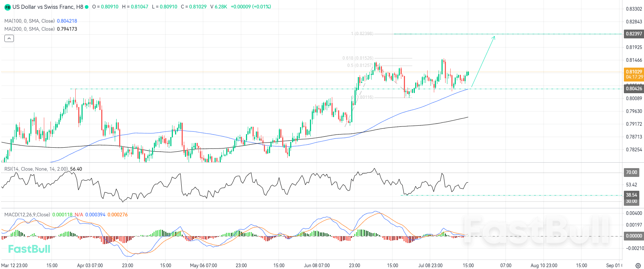
Task: Click the MACD(12,26,9,Close) indicator label
Action: coord(27,215)
